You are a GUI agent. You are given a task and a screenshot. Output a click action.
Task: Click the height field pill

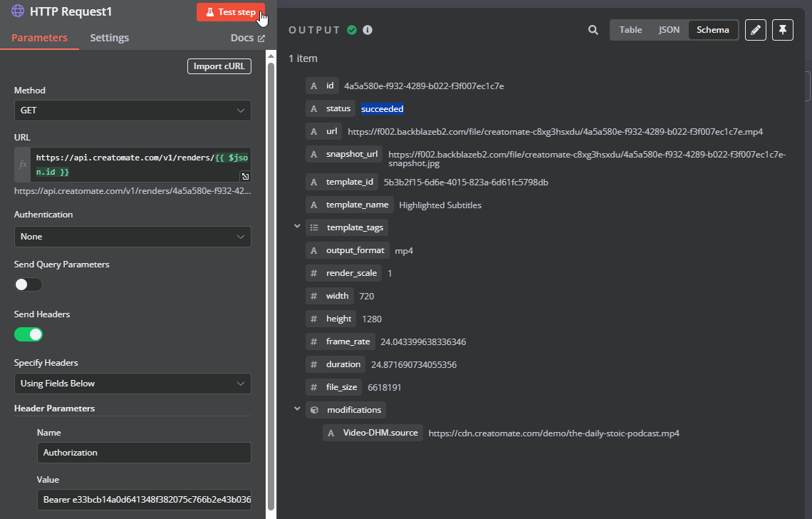pos(331,319)
